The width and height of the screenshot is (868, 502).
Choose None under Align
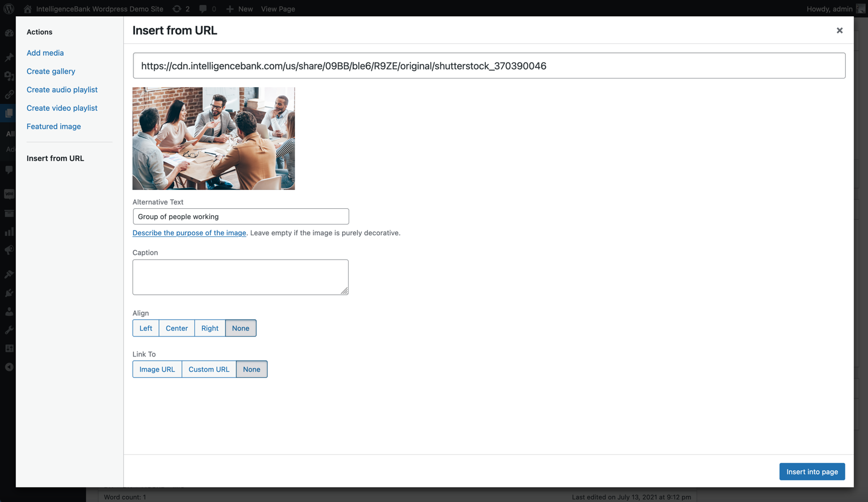241,328
